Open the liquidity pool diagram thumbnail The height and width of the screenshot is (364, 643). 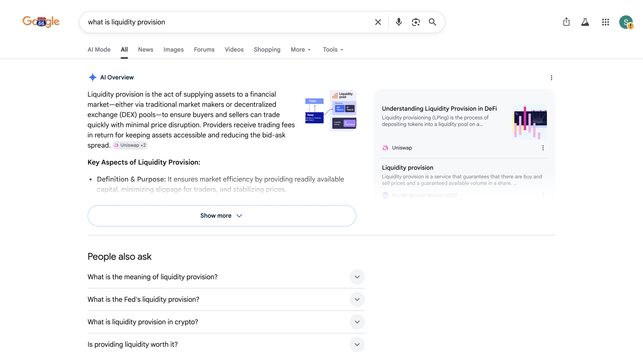pos(331,111)
